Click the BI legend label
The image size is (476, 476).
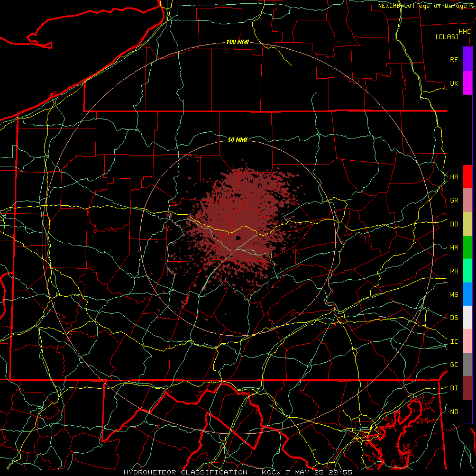coord(454,388)
